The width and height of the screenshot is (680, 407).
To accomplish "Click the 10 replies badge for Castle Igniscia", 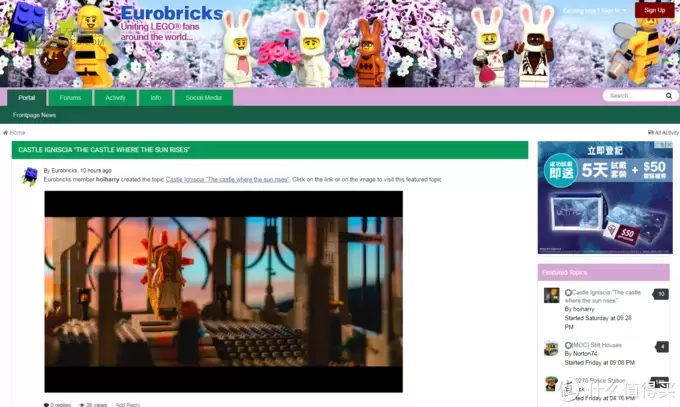I will 660,294.
